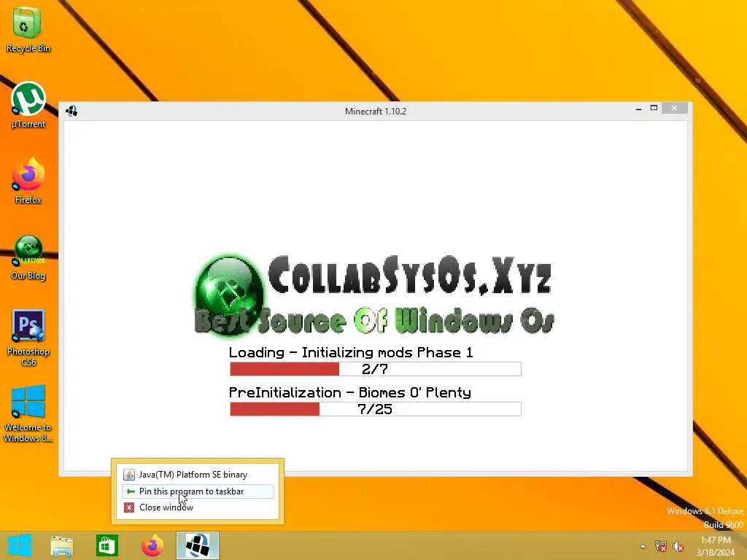Launch Firefox from the taskbar
Screen dimensions: 747x560
(152, 545)
